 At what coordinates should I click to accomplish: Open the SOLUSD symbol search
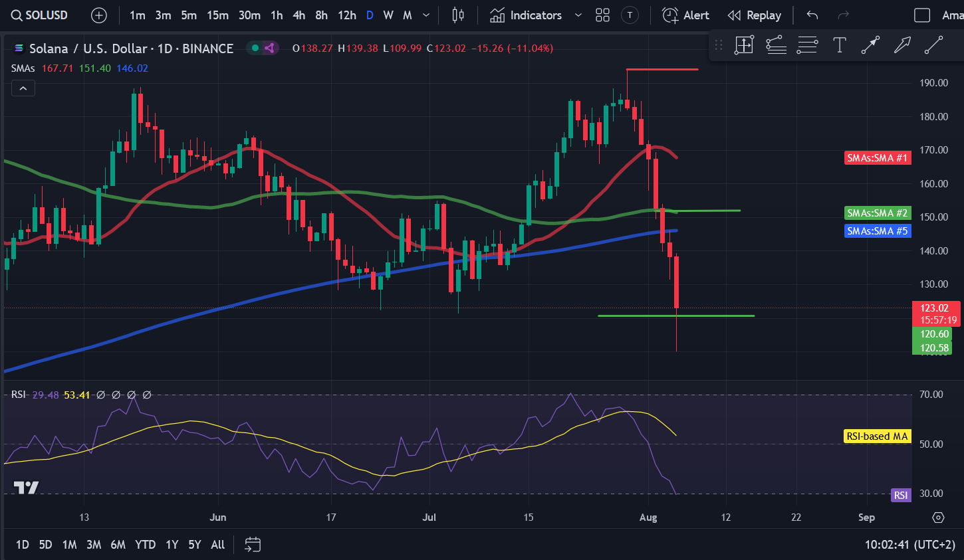pyautogui.click(x=39, y=15)
